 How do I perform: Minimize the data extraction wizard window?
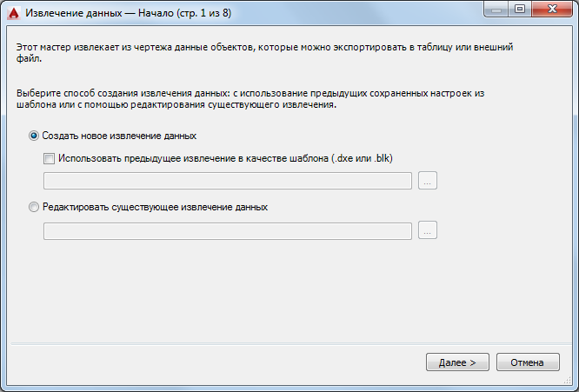(497, 10)
